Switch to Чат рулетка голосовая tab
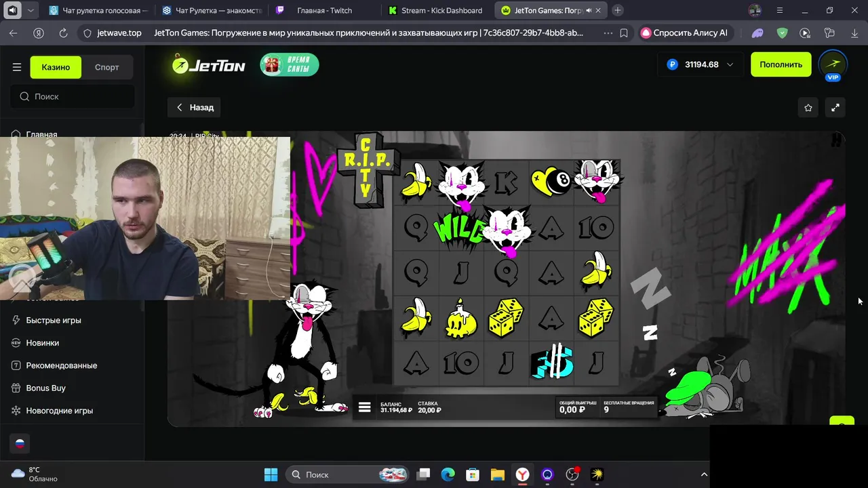Screen dimensions: 868x488 click(x=100, y=10)
